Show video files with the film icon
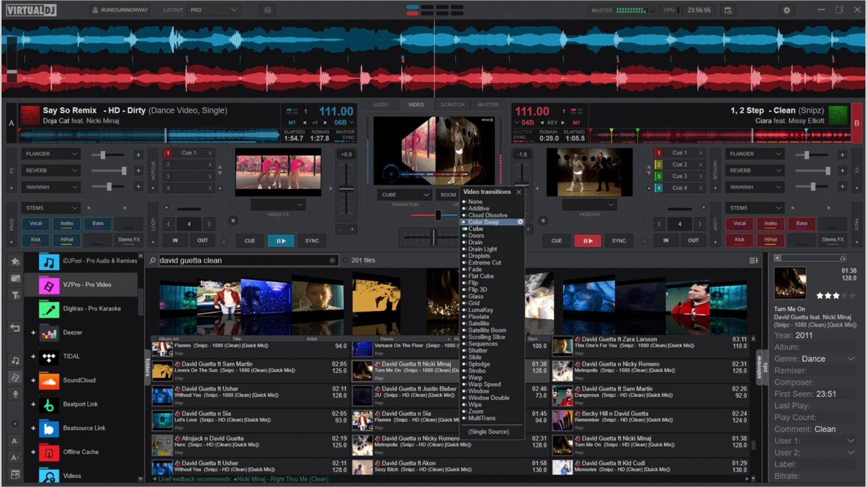 pos(15,377)
